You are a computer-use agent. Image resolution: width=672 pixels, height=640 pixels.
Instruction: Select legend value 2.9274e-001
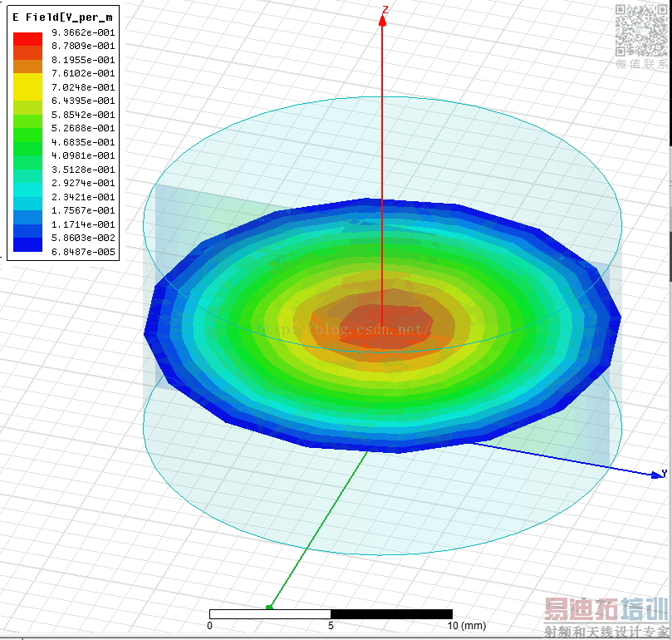(x=83, y=183)
